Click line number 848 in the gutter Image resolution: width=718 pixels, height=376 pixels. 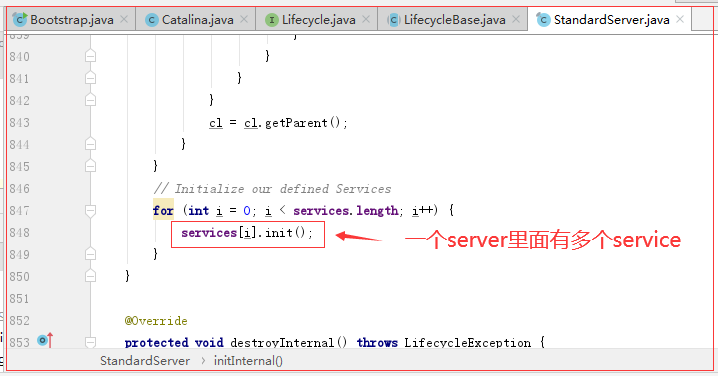(x=19, y=233)
